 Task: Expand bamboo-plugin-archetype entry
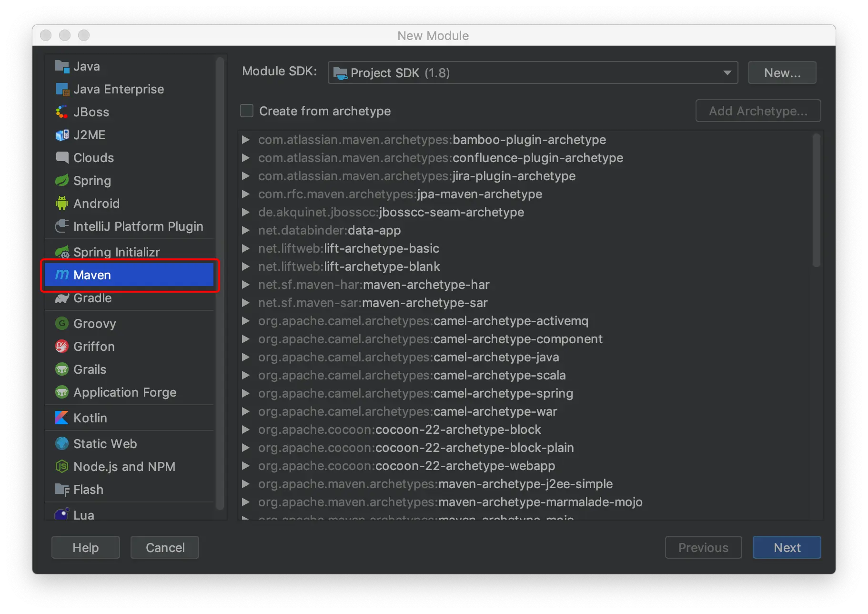246,140
